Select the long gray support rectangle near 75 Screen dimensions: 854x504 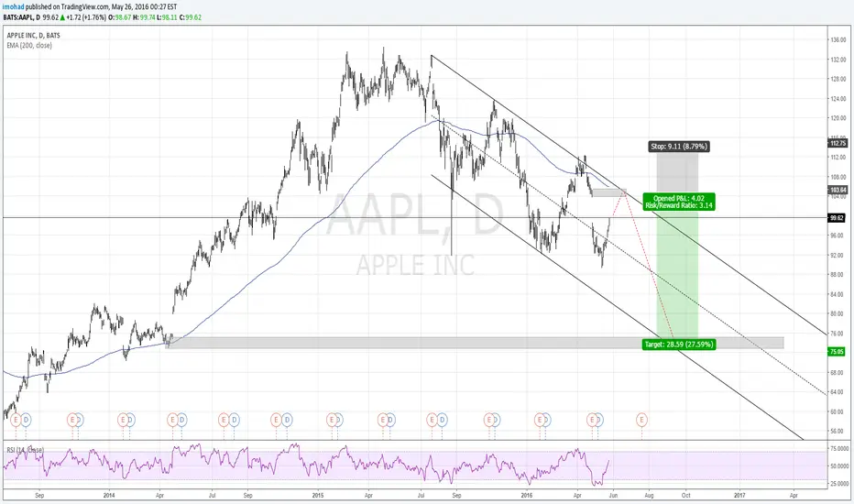pyautogui.click(x=475, y=343)
